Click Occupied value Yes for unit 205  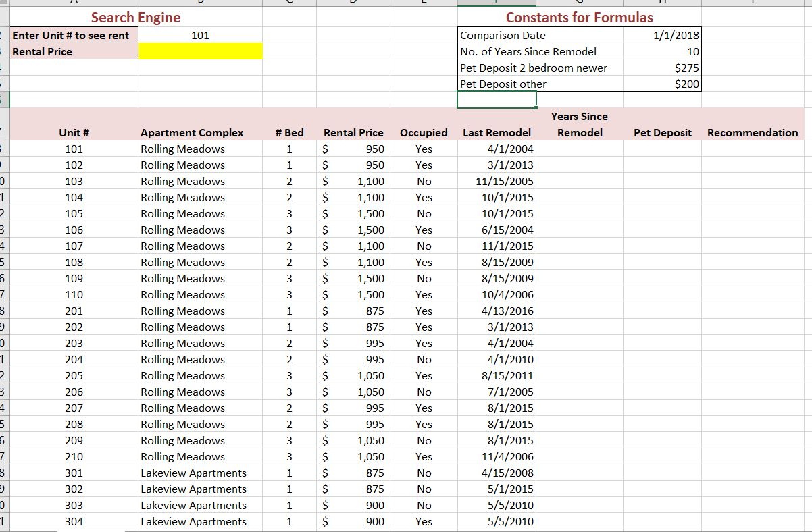click(x=424, y=375)
